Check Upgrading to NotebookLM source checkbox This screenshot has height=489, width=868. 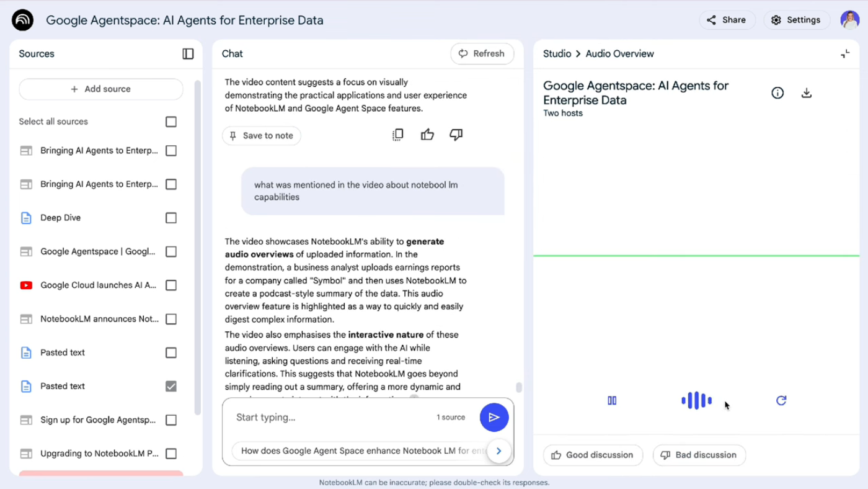(x=171, y=454)
